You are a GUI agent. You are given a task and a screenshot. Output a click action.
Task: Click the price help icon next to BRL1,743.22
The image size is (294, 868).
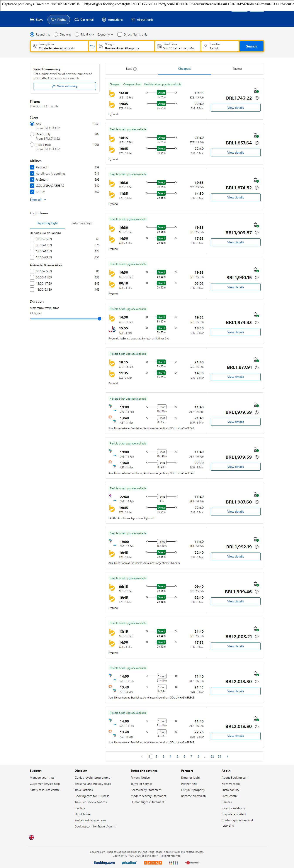[x=257, y=98]
